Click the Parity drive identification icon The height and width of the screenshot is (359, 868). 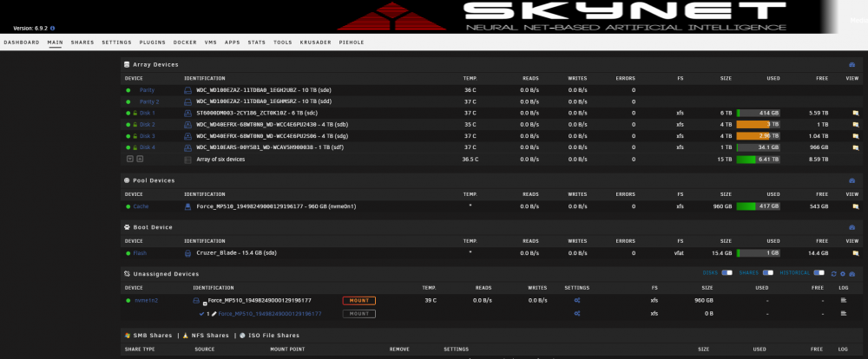point(187,90)
